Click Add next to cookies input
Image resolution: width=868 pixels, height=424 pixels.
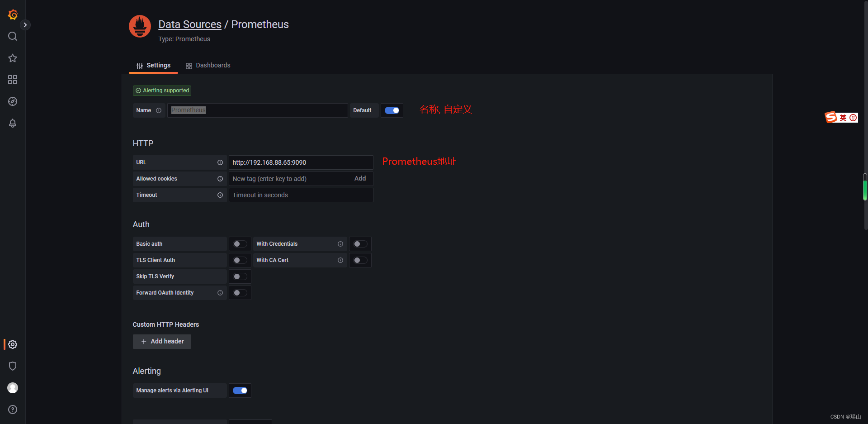[360, 179]
